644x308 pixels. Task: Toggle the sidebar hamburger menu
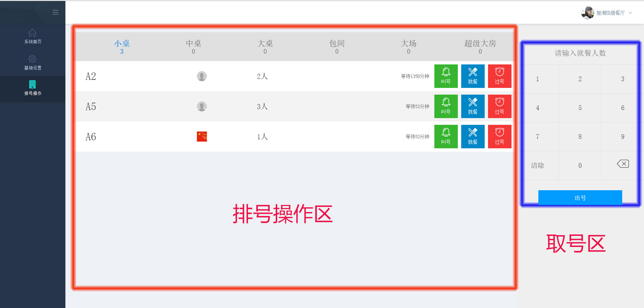click(55, 12)
